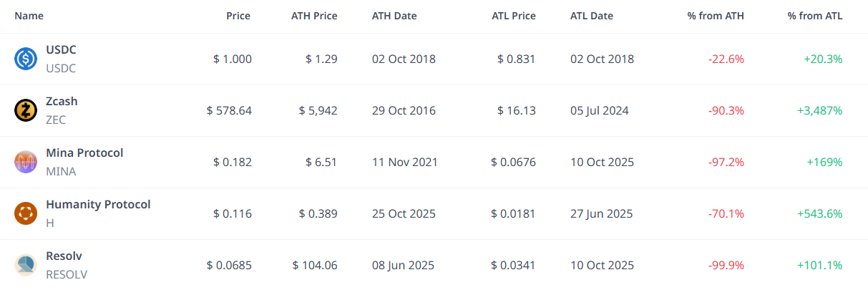Sort by % from ATL header
Viewport: 868px width, 290px height.
pos(815,16)
